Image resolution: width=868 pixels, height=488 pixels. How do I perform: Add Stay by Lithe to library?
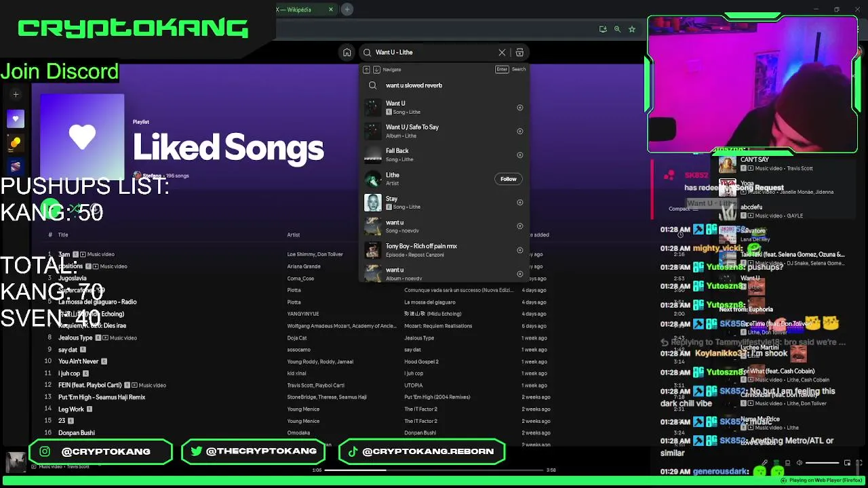(x=520, y=203)
